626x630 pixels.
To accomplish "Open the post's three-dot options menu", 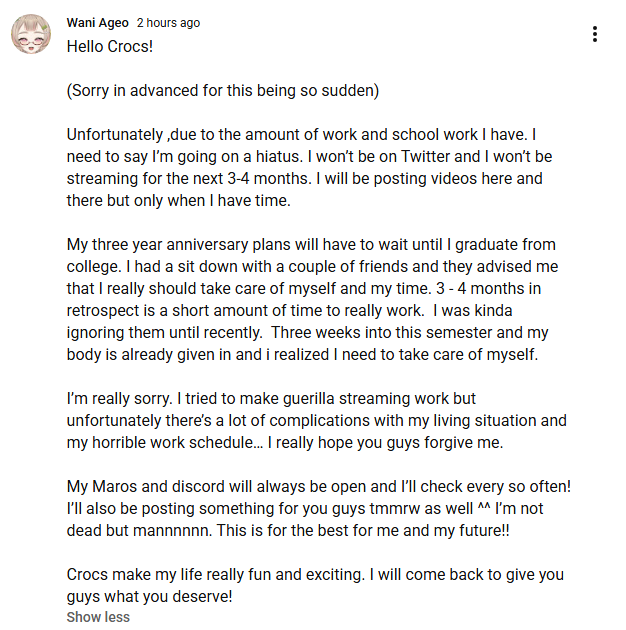I will pos(595,35).
